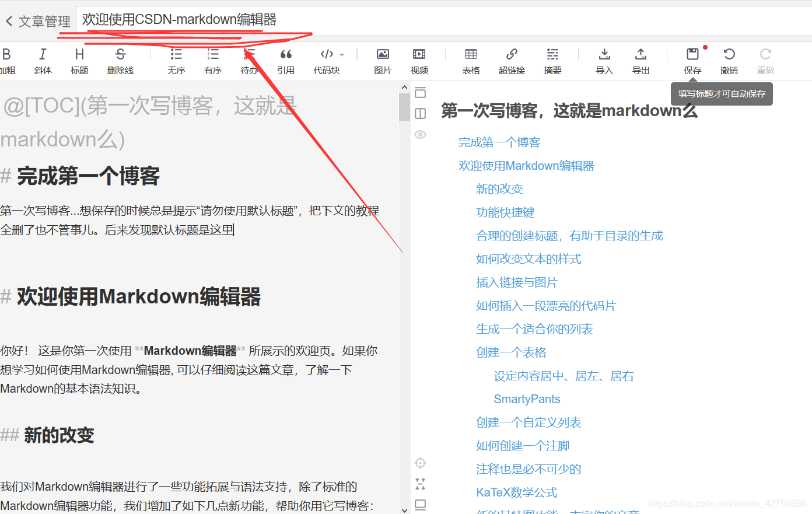Click the editor scroll-up arrow
The height and width of the screenshot is (514, 812).
[404, 88]
